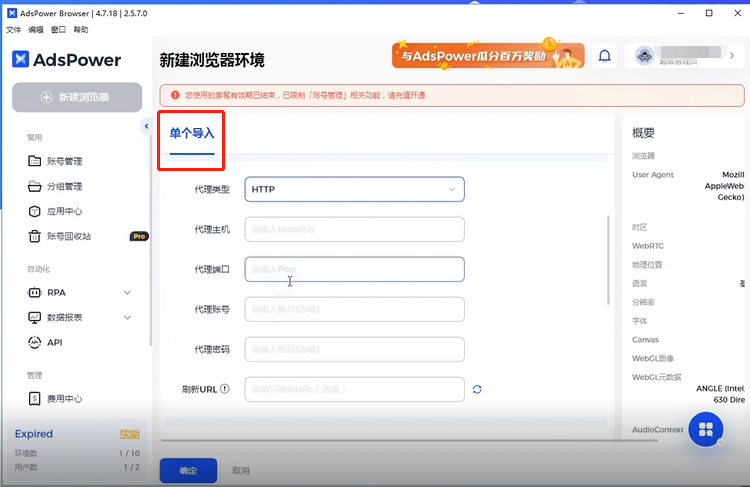Focus the 代理账号 input field
This screenshot has width=750, height=487.
point(354,309)
